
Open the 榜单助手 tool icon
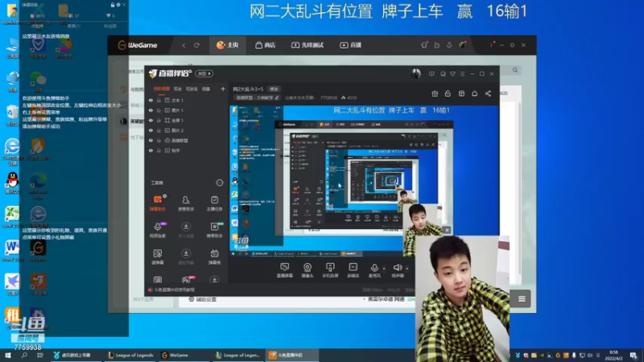pos(214,230)
